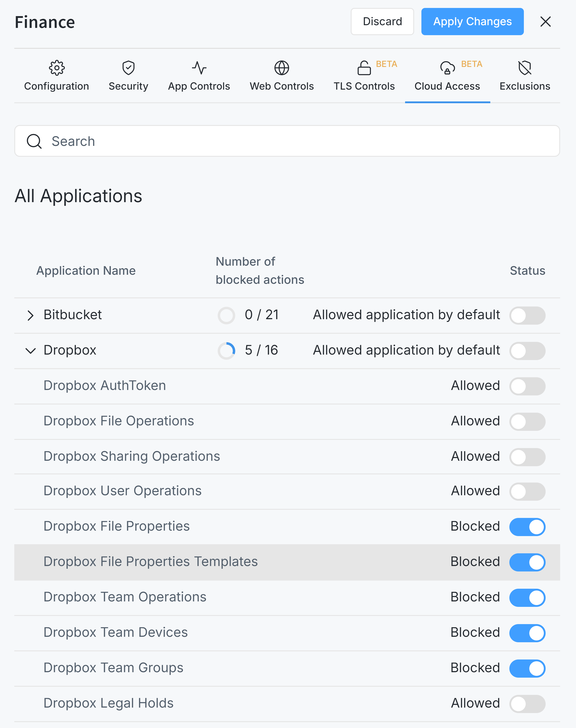Viewport: 576px width, 728px height.
Task: Expand the Bitbucket row chevron
Action: click(30, 316)
